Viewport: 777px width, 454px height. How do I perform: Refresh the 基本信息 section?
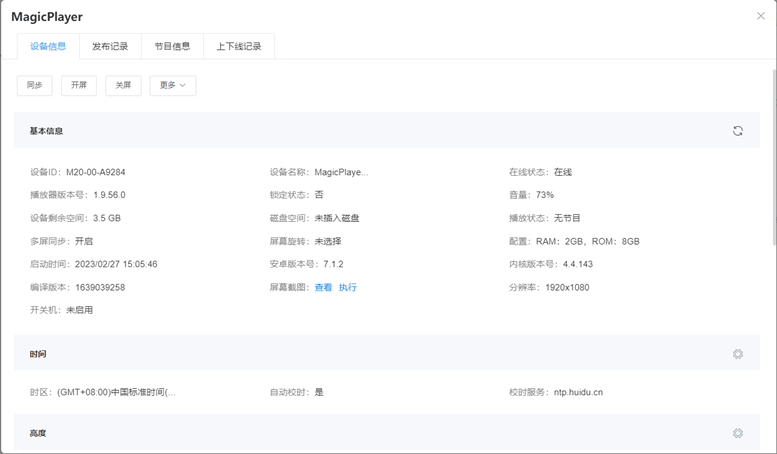pos(737,131)
